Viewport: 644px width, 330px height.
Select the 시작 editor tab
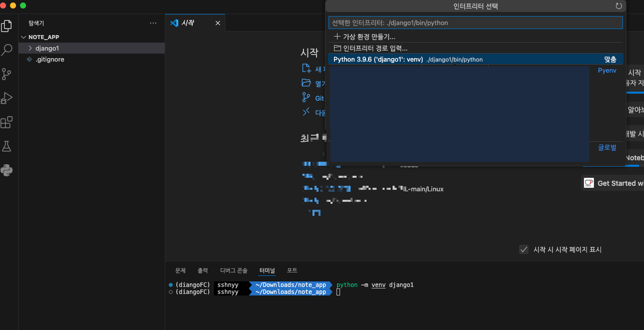click(x=195, y=23)
